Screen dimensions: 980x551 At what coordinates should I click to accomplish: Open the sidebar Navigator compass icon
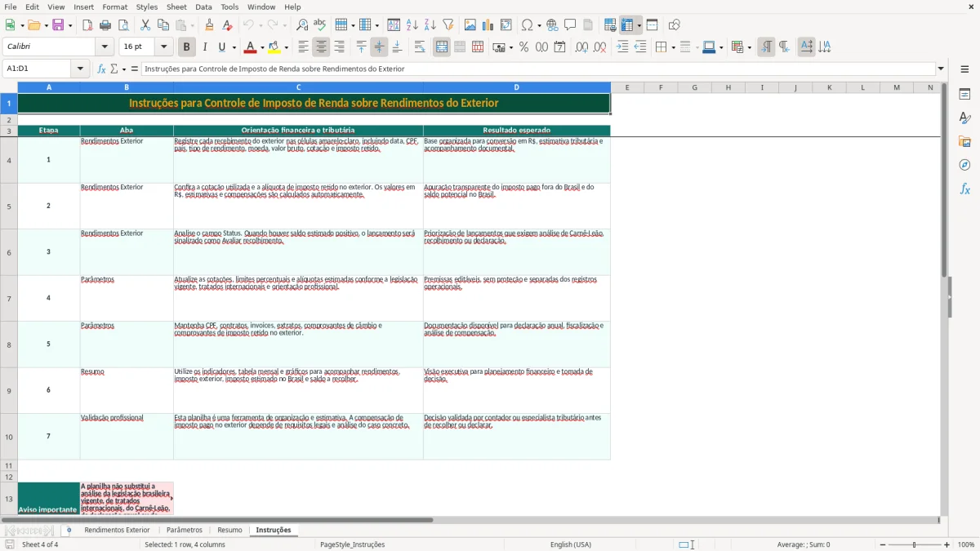point(964,165)
